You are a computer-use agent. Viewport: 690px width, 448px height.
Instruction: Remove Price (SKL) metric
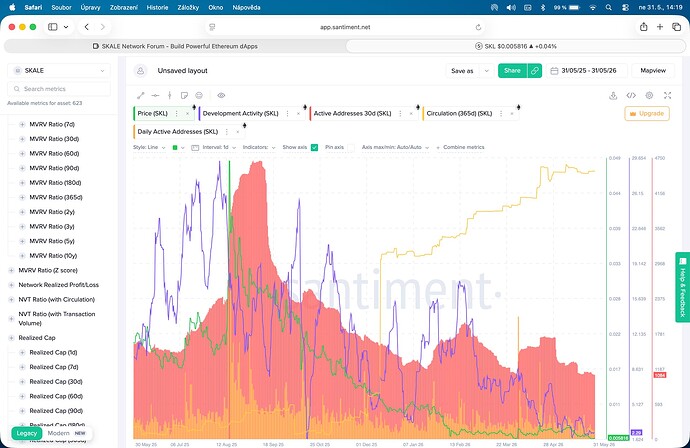187,114
